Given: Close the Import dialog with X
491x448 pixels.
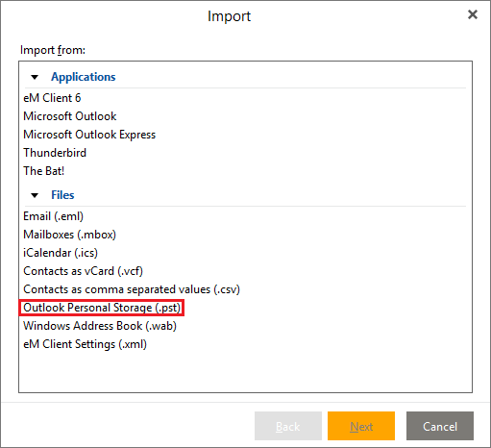Looking at the screenshot, I should coord(473,14).
